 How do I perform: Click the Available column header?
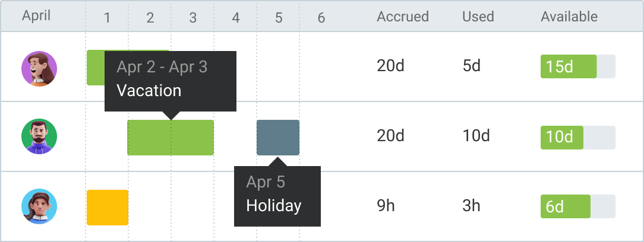569,17
